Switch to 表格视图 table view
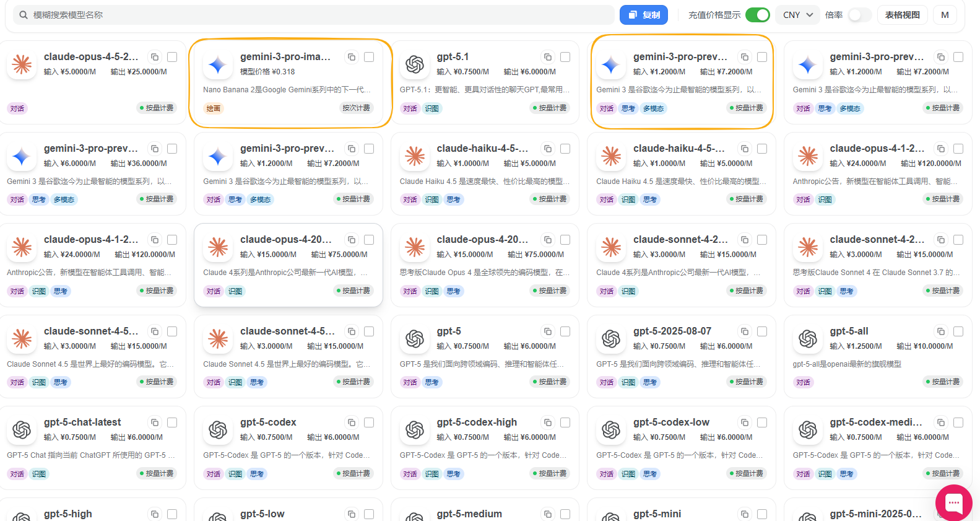 point(902,15)
